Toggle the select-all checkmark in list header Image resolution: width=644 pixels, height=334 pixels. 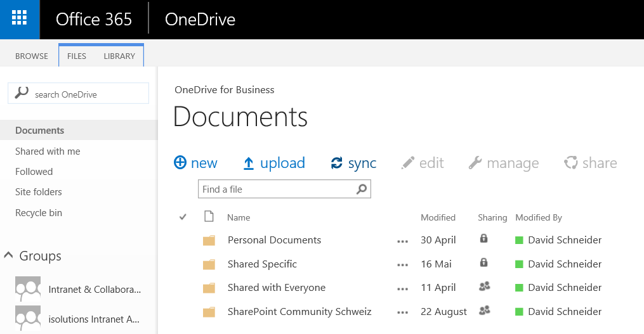coord(183,217)
